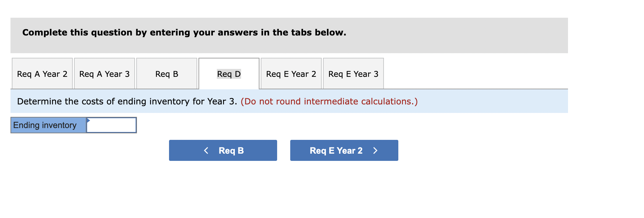
Task: Click the left chevron on Req B button
Action: coord(206,150)
